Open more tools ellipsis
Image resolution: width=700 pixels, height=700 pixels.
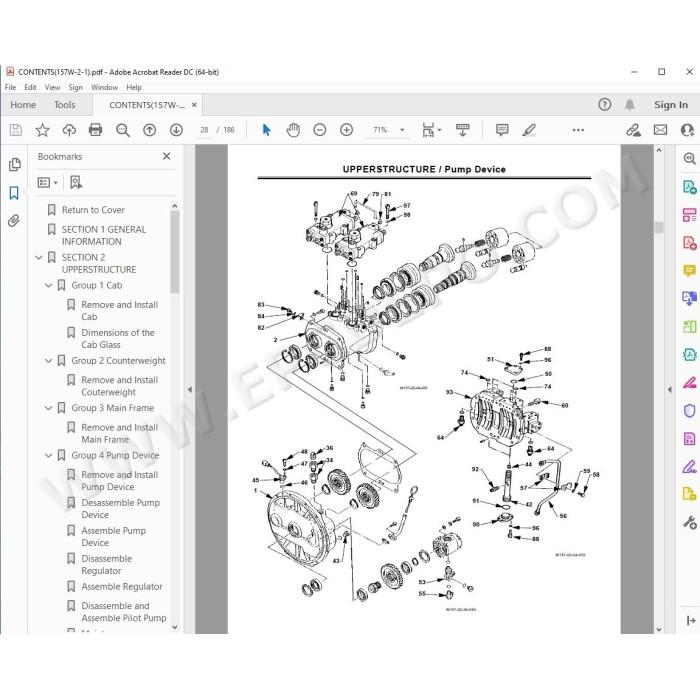[578, 130]
